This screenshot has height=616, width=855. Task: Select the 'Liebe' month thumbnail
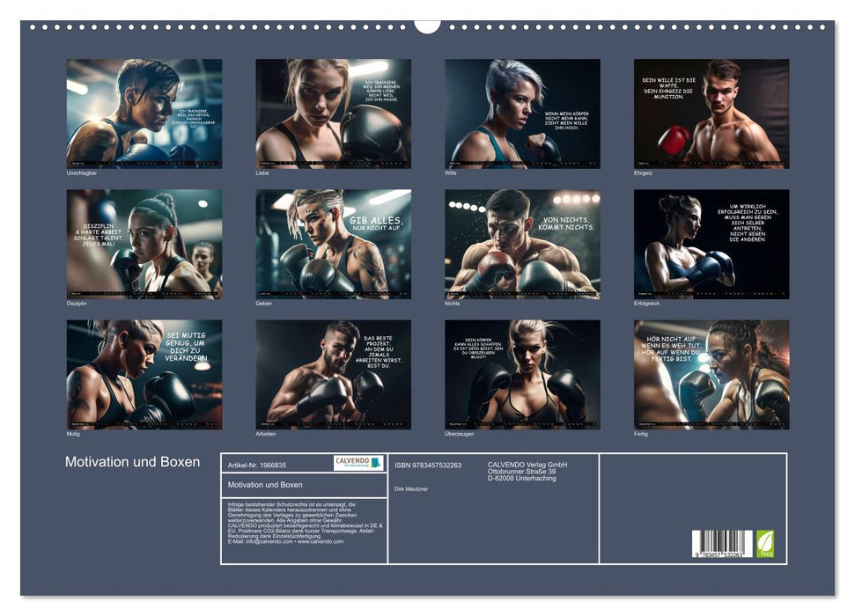[333, 114]
